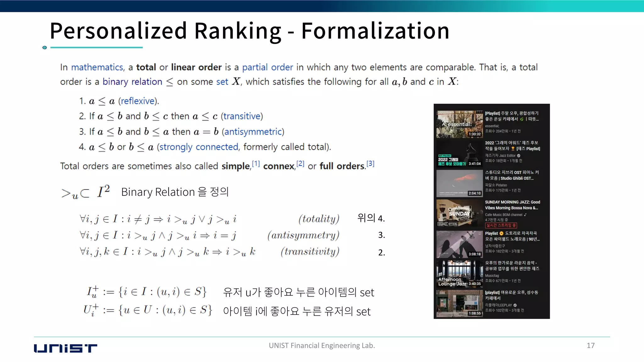Click the '(totality)' formula label
644x362 pixels.
(319, 219)
